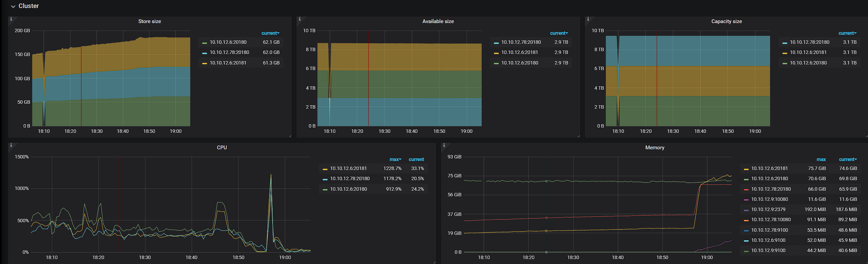Screen dimensions: 868x264
Task: Toggle 10.10.12.6:20181 series in Available size legend
Action: (x=520, y=52)
